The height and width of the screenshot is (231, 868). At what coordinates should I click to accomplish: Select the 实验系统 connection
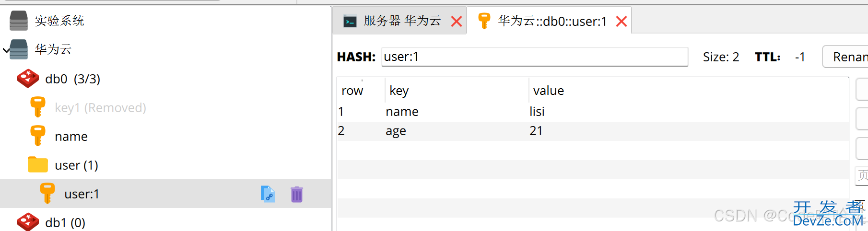[x=59, y=21]
